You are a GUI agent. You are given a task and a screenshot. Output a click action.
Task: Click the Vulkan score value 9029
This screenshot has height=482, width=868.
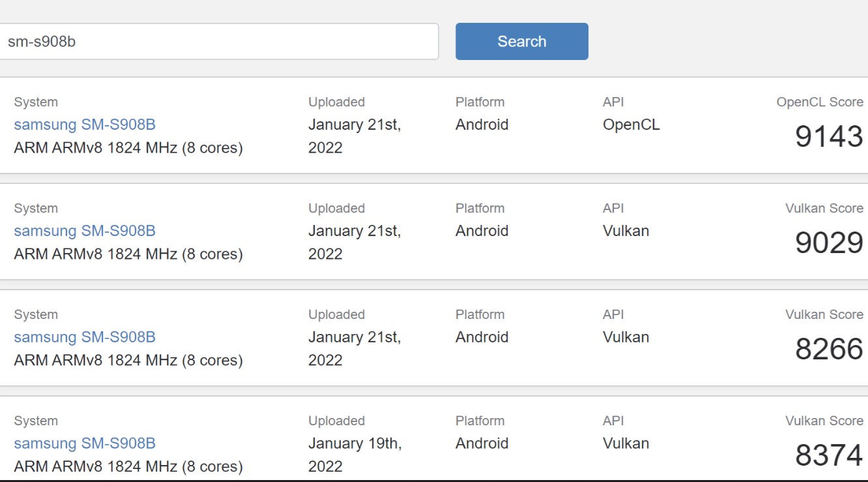pos(828,243)
